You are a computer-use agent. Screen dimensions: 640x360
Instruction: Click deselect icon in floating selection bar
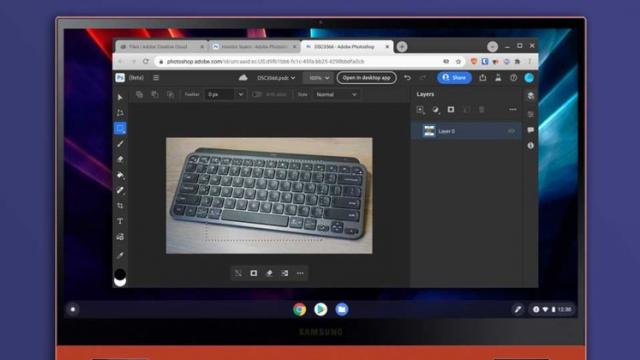point(238,273)
